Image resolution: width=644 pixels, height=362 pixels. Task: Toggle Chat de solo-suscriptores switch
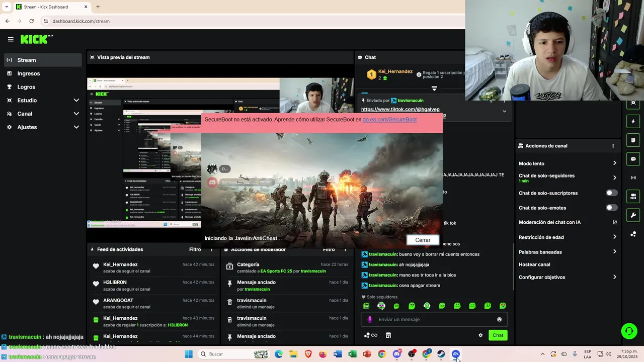pyautogui.click(x=611, y=193)
